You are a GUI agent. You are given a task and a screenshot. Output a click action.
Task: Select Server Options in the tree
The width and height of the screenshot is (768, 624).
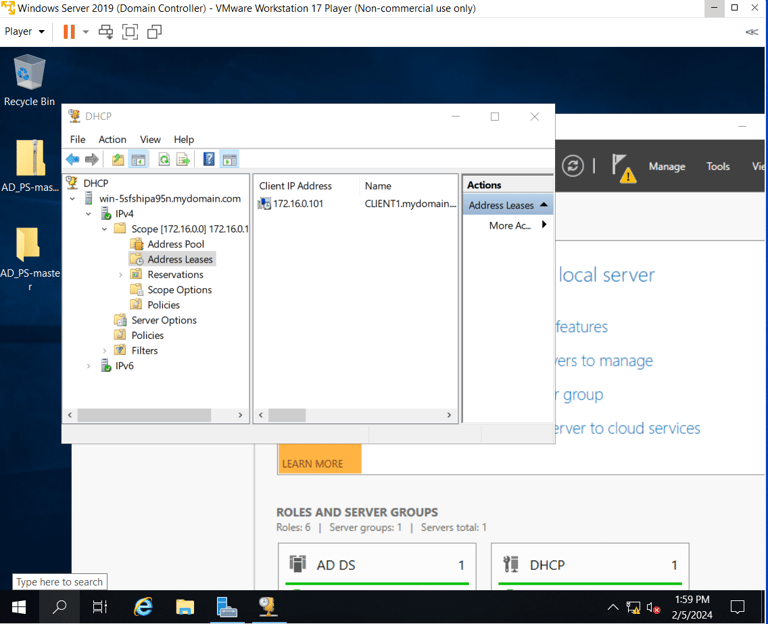[164, 320]
